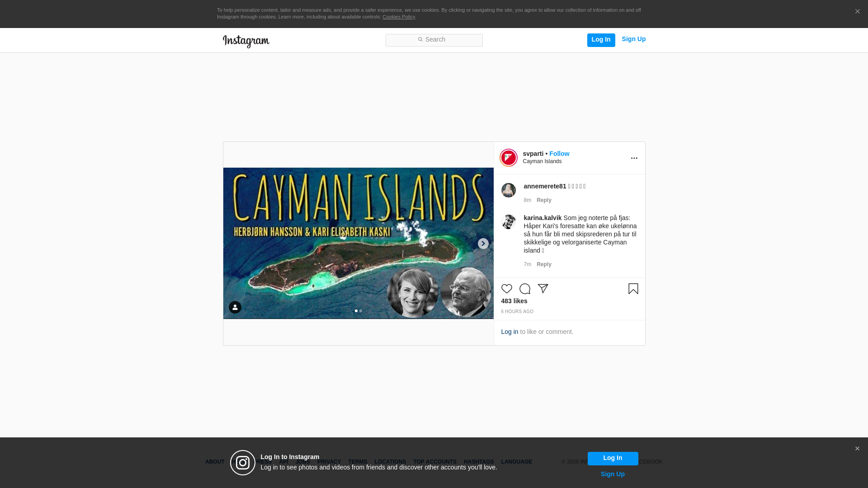The height and width of the screenshot is (488, 868).
Task: Share the post with paper plane icon
Action: click(x=543, y=289)
